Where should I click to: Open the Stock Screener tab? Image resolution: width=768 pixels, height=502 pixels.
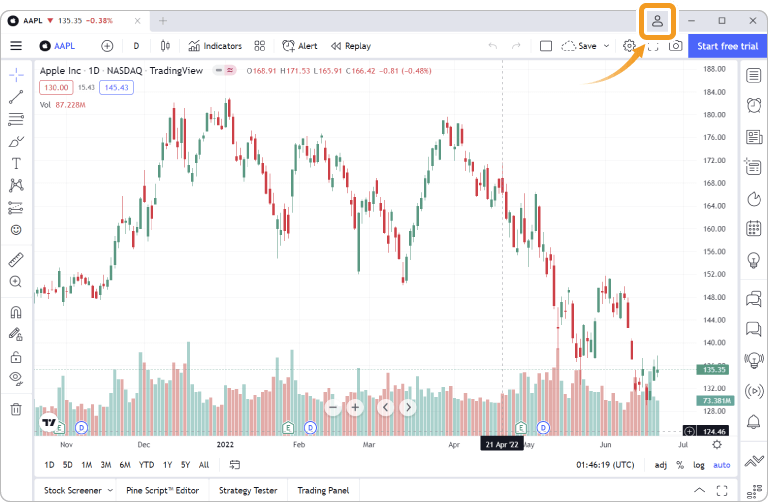pos(72,490)
